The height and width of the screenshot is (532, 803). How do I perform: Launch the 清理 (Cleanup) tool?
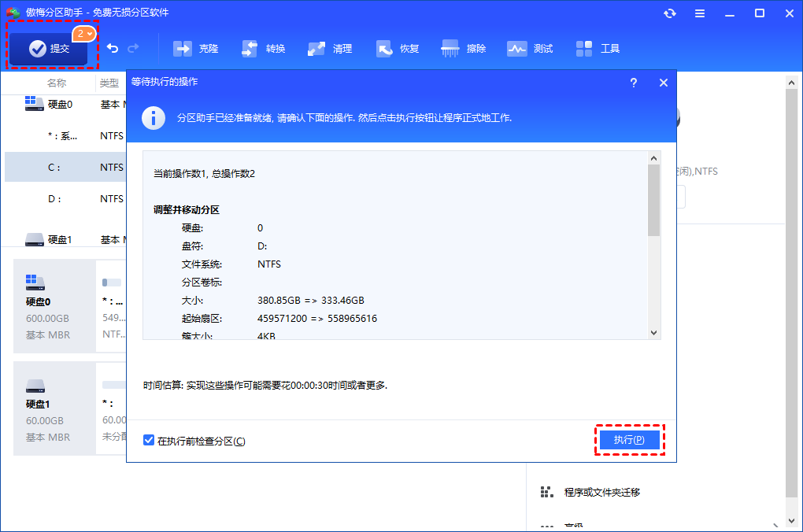tap(331, 48)
